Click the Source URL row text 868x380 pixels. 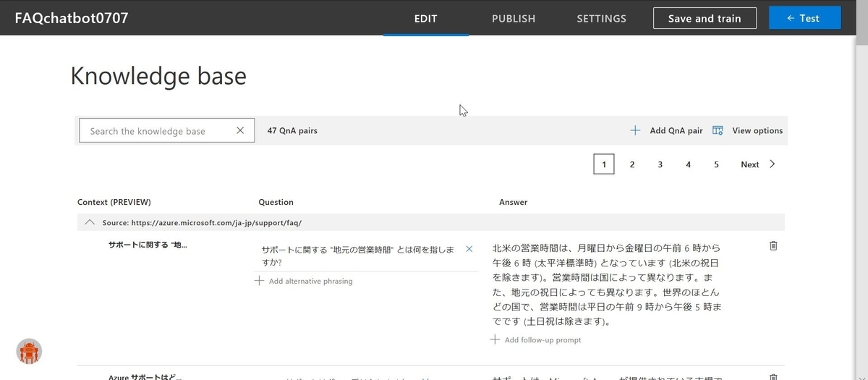coord(202,223)
